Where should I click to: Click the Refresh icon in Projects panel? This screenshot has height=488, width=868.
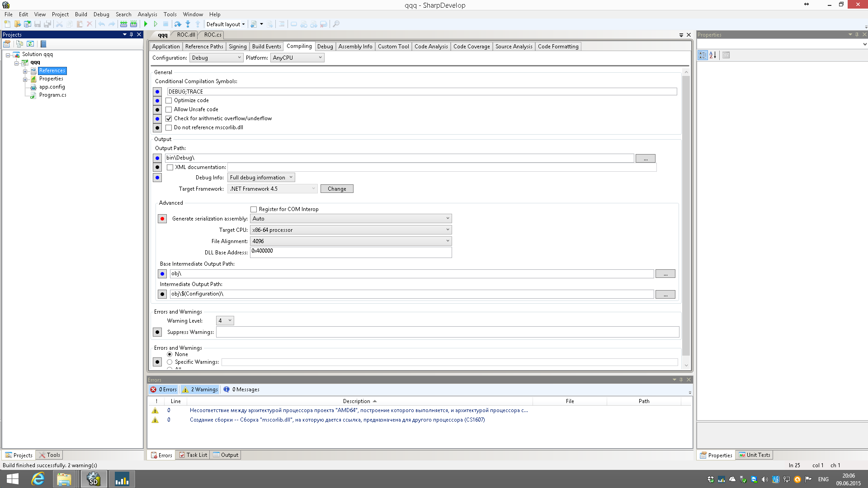point(30,44)
